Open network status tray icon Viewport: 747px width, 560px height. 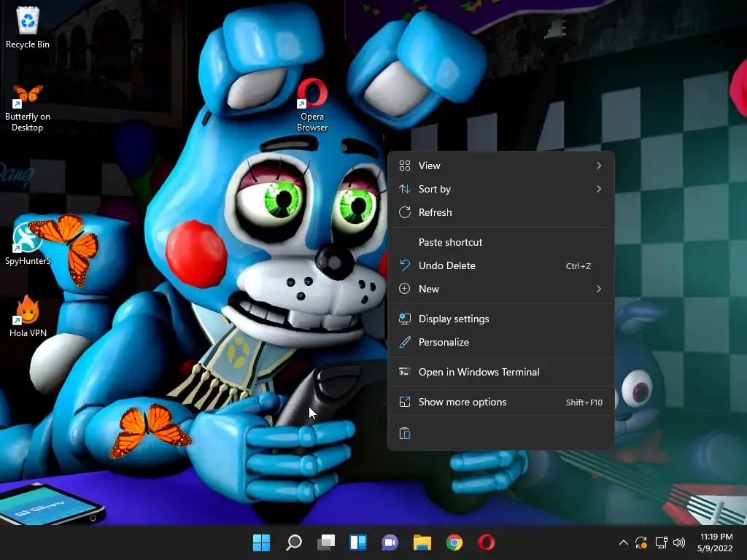661,542
